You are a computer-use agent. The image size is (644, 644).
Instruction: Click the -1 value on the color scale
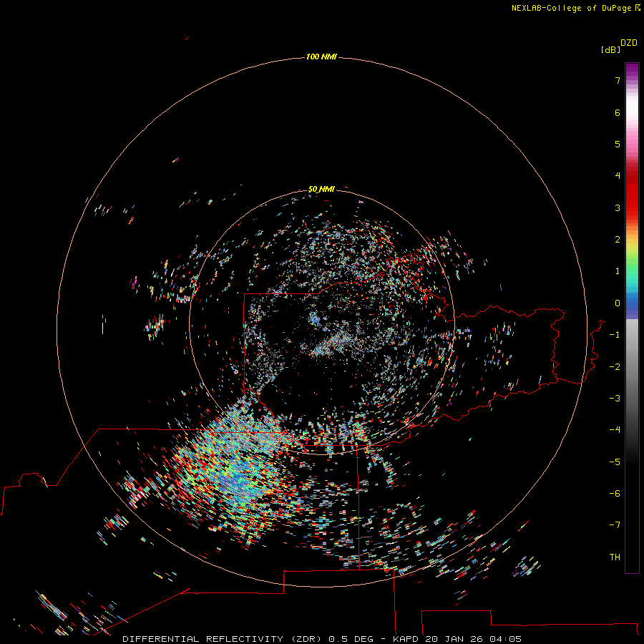[x=615, y=335]
